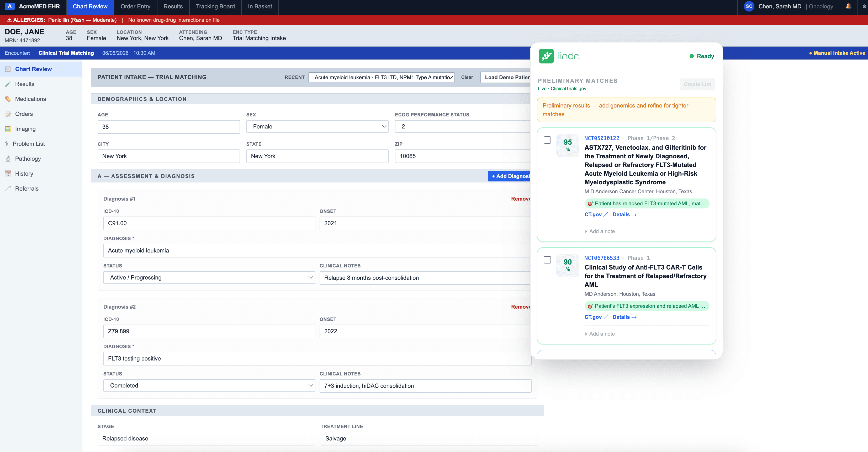Open CT.gov link for NCT05010122
This screenshot has height=452, width=868.
click(x=596, y=215)
